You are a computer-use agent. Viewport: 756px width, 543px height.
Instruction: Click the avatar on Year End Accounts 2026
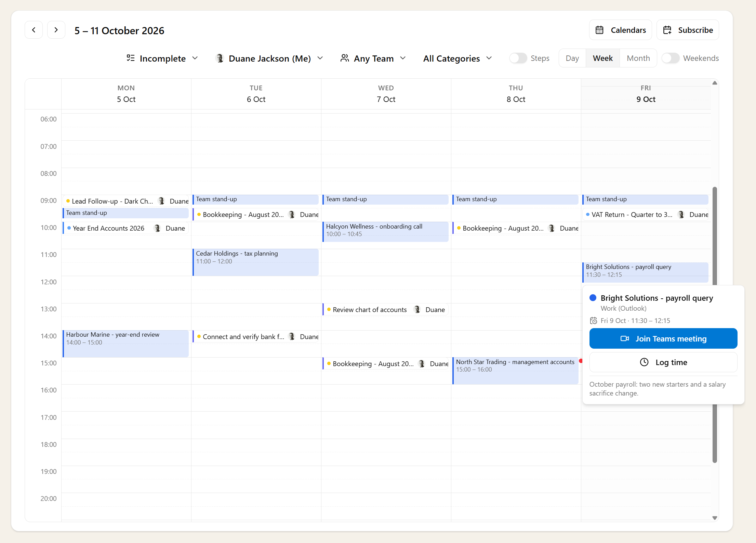[157, 228]
